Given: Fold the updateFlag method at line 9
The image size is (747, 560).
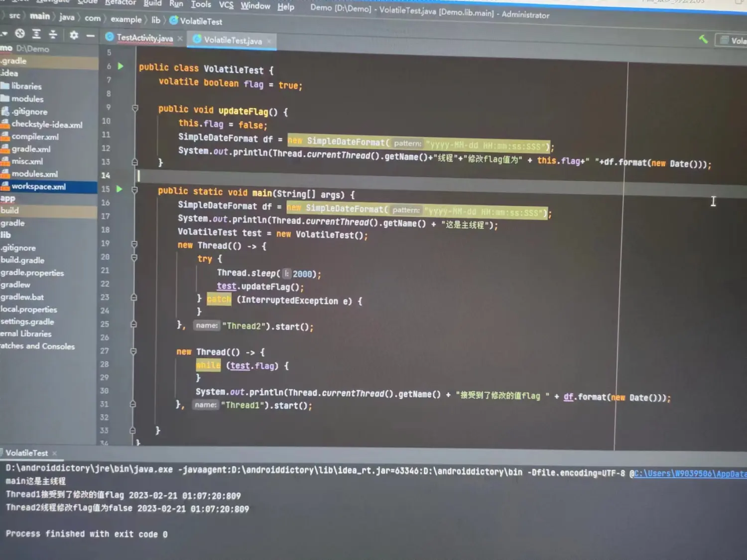Looking at the screenshot, I should coord(135,108).
